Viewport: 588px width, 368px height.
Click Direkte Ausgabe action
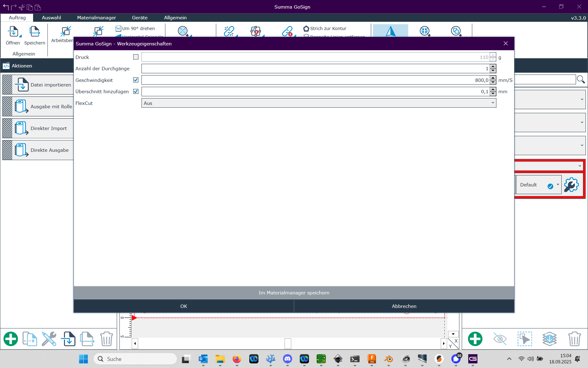(x=38, y=150)
